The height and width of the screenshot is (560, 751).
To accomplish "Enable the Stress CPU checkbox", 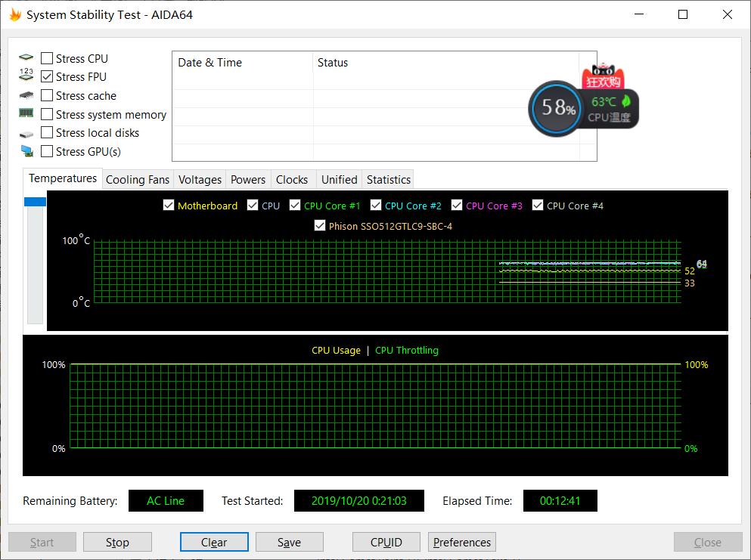I will 47,58.
